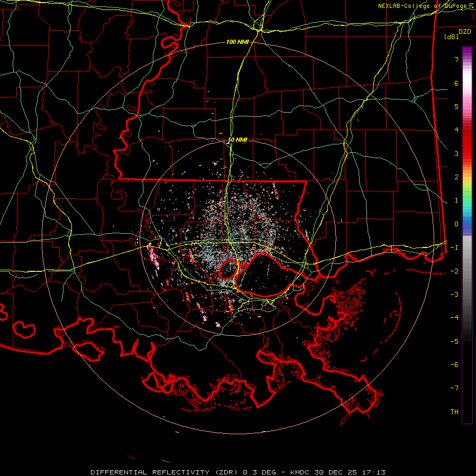Click the 5 value on color scale
The height and width of the screenshot is (476, 476).
click(456, 106)
